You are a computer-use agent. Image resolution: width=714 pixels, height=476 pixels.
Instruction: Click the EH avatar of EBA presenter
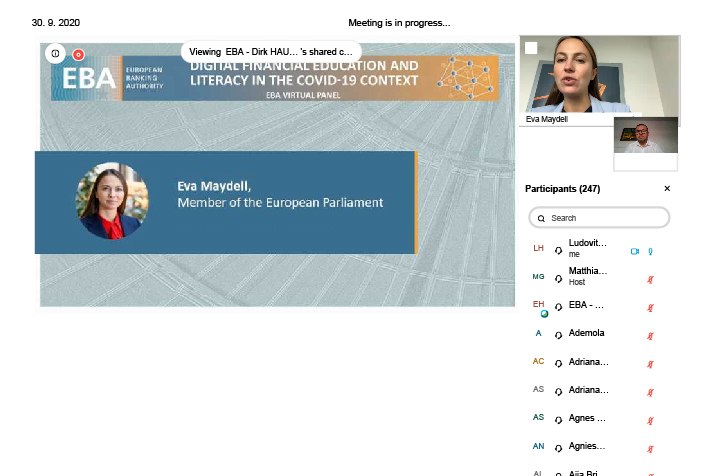click(x=538, y=305)
